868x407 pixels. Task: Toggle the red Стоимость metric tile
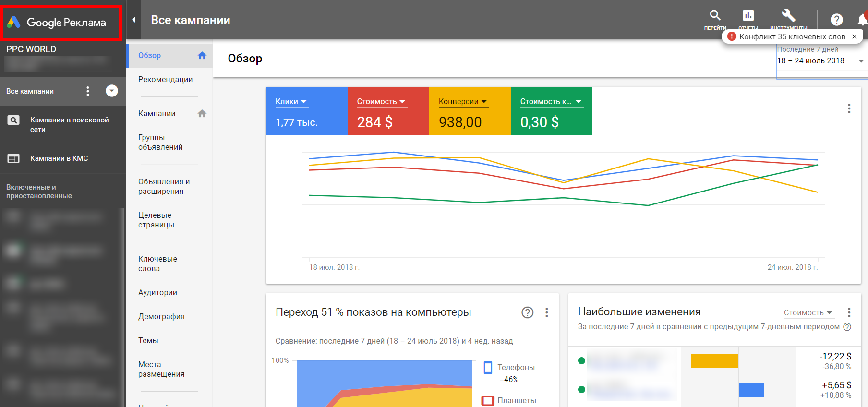pyautogui.click(x=388, y=111)
